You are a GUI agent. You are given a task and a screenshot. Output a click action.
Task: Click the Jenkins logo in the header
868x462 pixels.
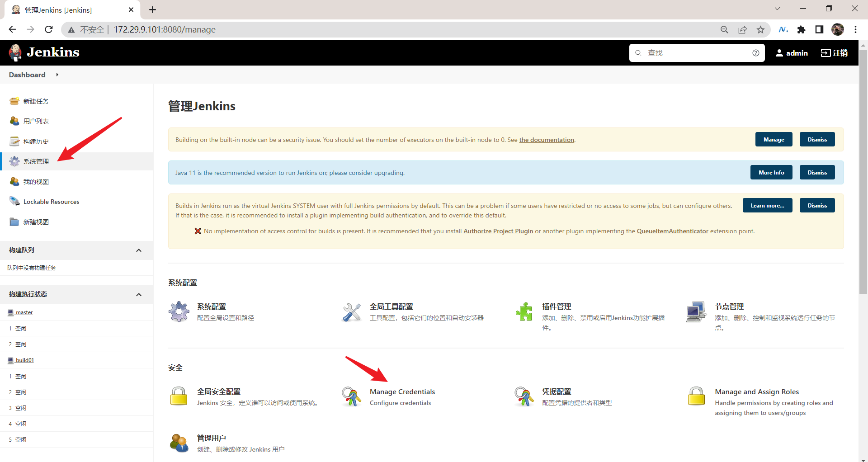tap(44, 52)
